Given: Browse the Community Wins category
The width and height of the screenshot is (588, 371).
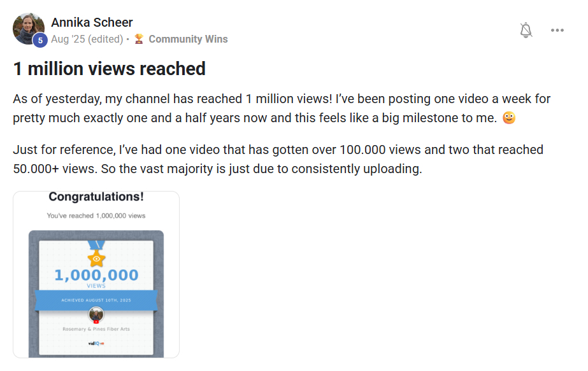Looking at the screenshot, I should tap(189, 39).
